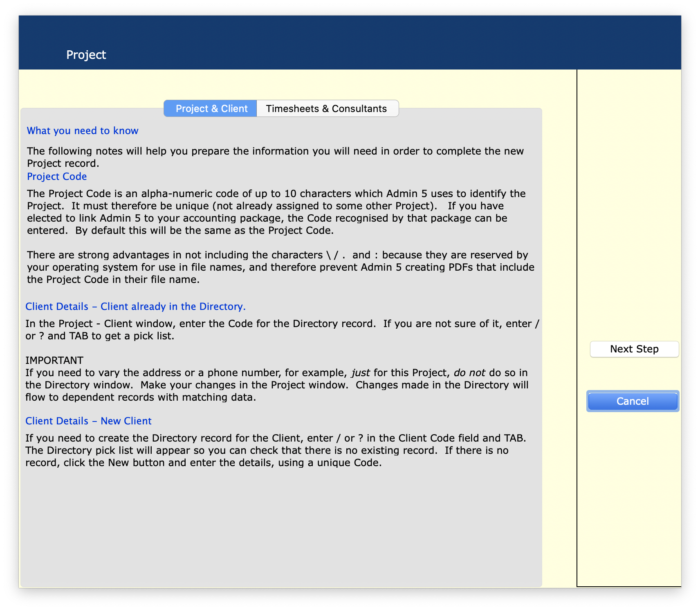700x610 pixels.
Task: Switch to the Project & Client tab
Action: pyautogui.click(x=211, y=109)
